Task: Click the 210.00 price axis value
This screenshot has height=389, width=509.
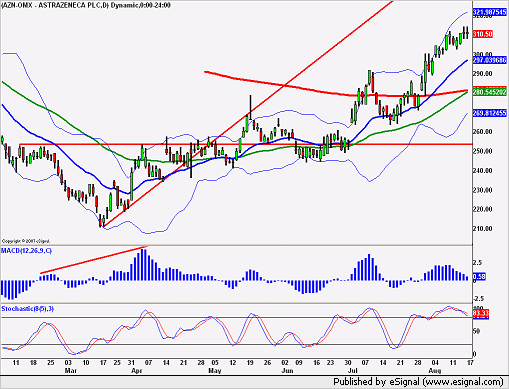Action: coord(483,229)
